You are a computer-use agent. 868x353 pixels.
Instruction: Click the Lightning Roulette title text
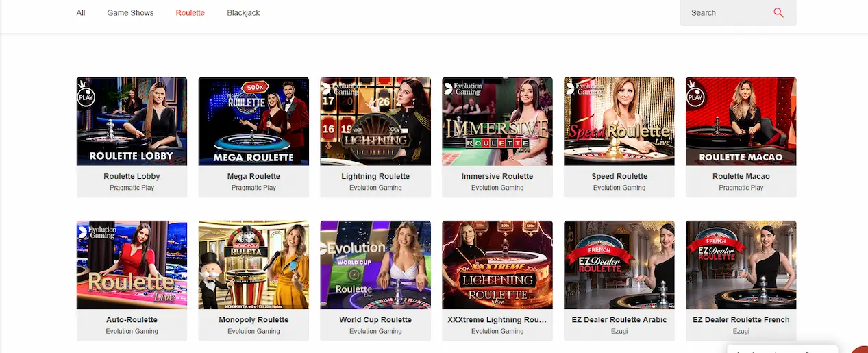coord(375,176)
